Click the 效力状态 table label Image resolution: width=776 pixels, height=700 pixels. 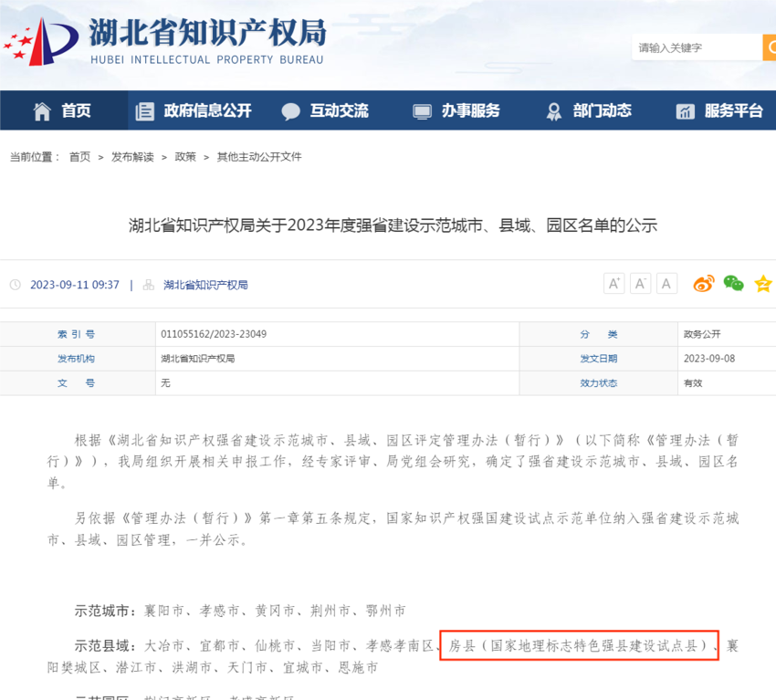(x=599, y=383)
